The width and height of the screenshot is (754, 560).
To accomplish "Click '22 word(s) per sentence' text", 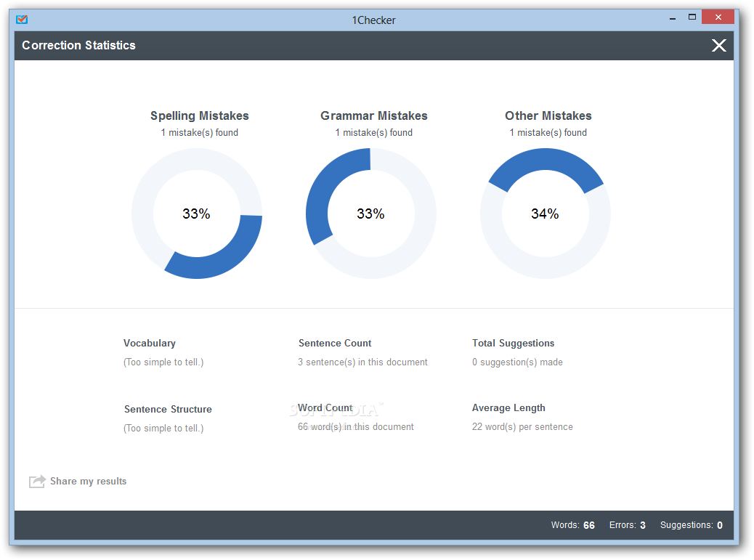I will (522, 426).
